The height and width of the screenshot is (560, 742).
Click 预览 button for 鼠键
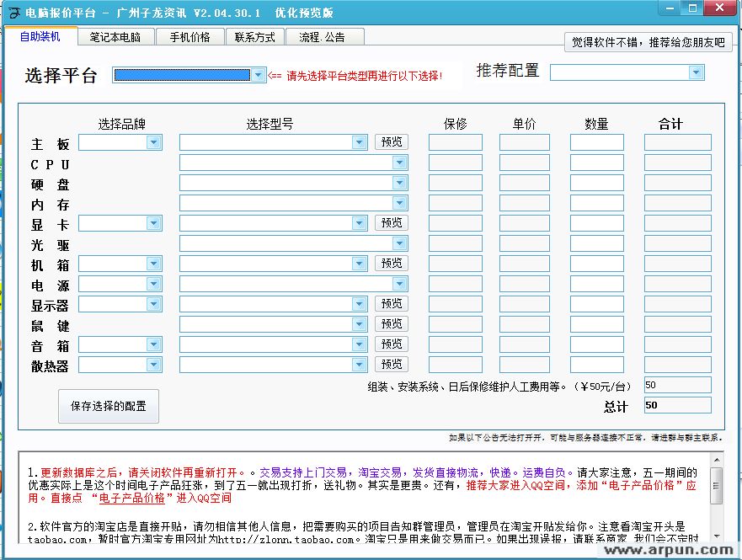coord(392,323)
